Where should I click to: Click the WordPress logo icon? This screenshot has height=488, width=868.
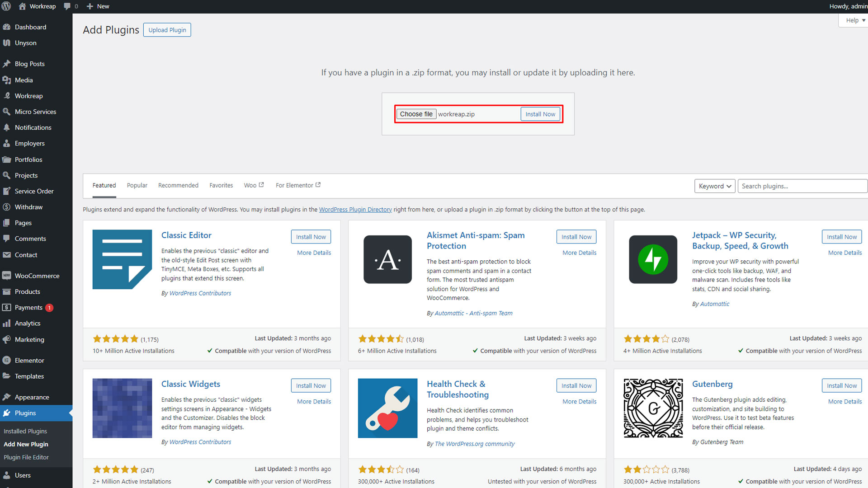(x=6, y=6)
